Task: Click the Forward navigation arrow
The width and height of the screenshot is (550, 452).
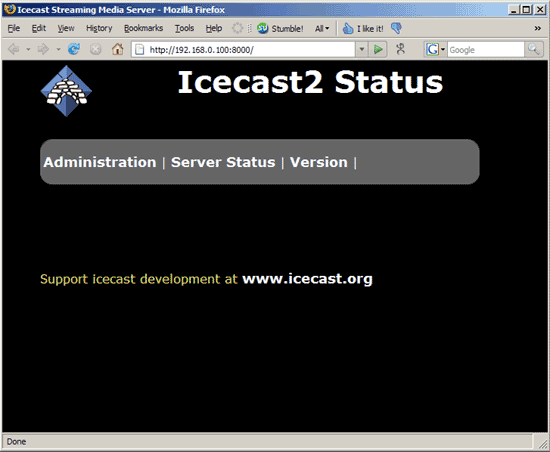Action: click(x=43, y=49)
